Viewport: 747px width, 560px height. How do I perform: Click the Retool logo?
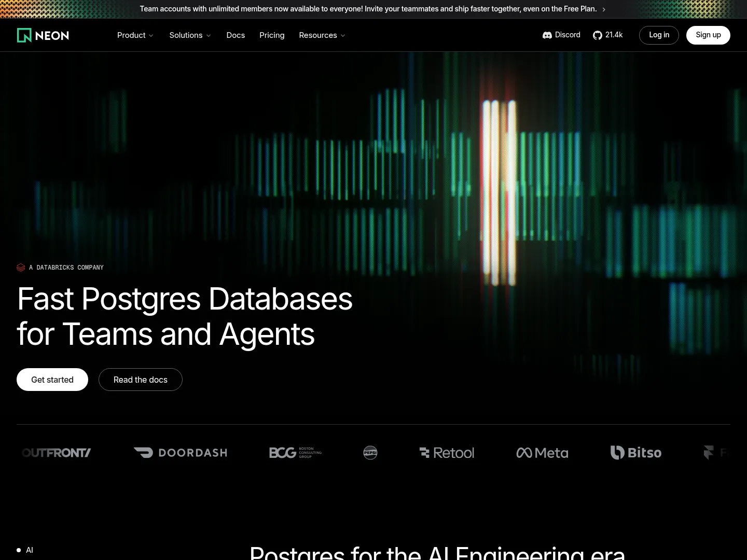447,453
